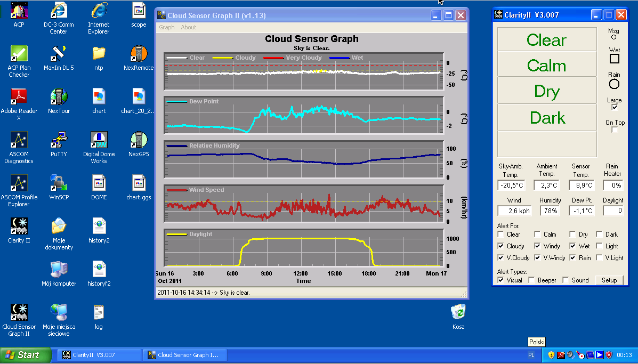Open the PL language indicator
Viewport: 638px width, 364px height.
531,355
